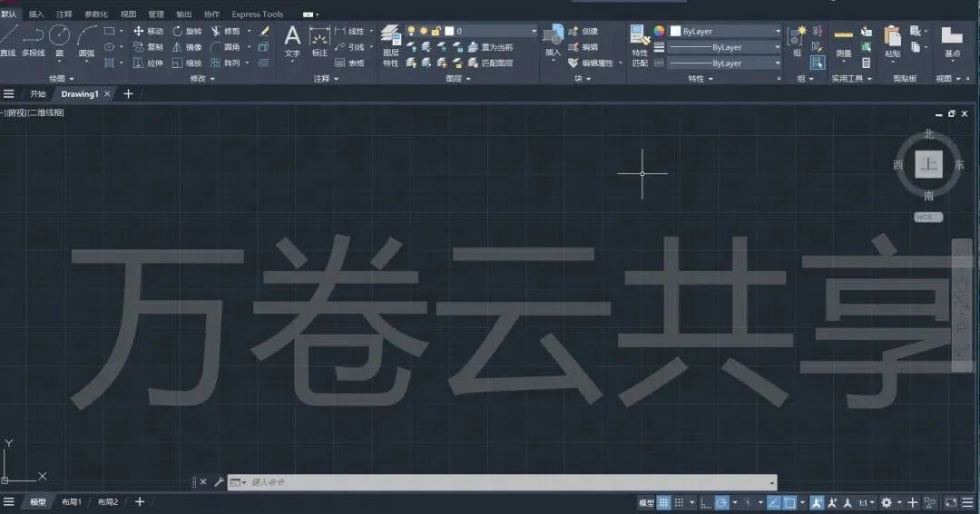Open the 插入 (Insert) ribbon tab
Viewport: 980px width, 514px height.
(37, 14)
